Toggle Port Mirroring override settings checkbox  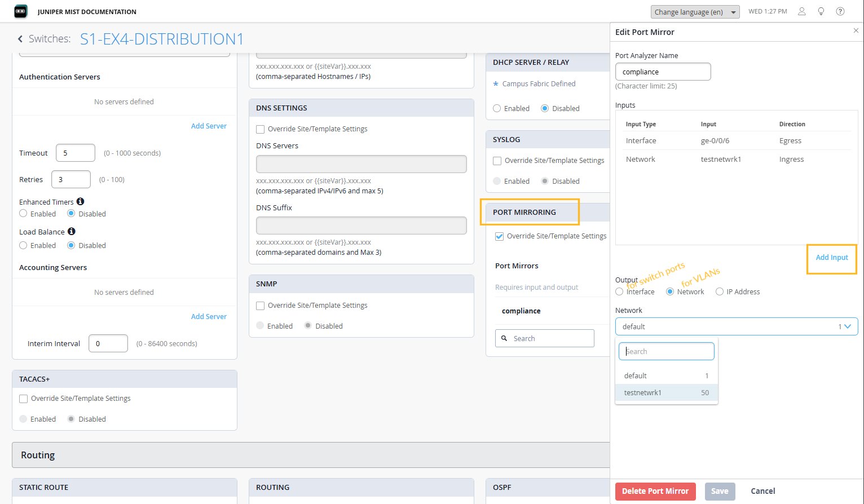pos(499,236)
